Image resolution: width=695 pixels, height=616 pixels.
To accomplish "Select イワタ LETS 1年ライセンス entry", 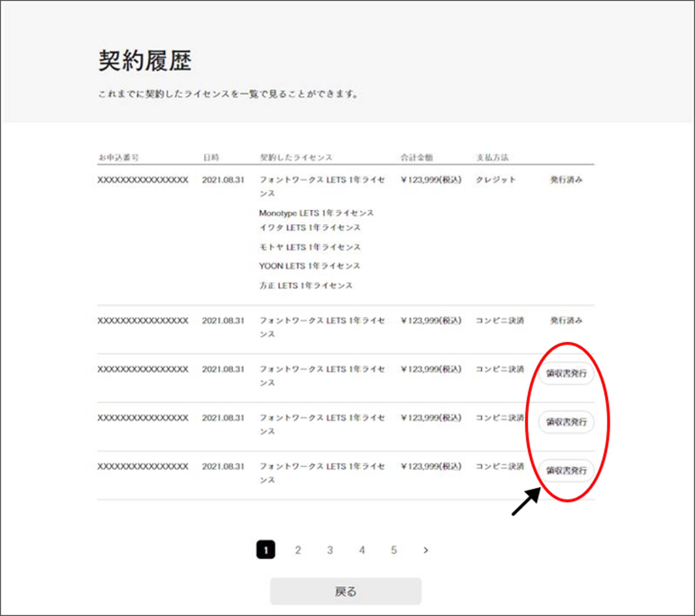I will [x=310, y=227].
